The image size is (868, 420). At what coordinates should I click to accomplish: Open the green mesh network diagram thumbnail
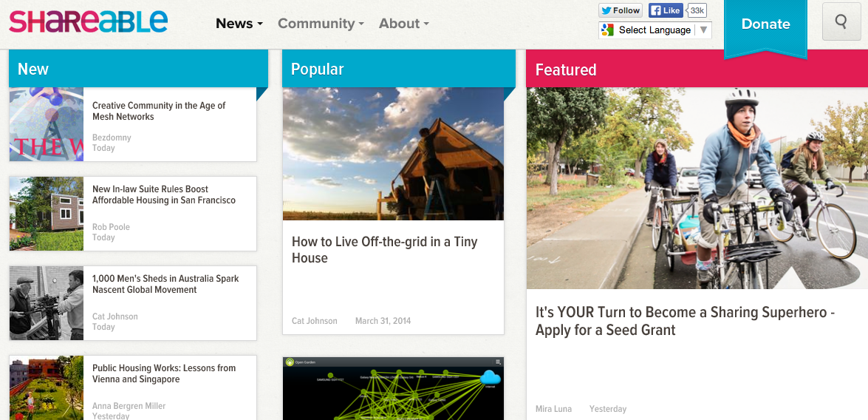point(393,388)
